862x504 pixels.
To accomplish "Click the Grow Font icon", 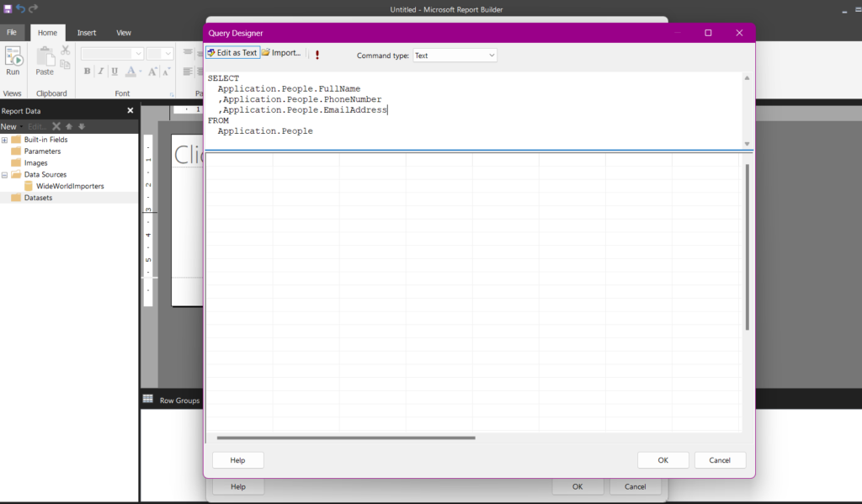I will coord(152,71).
